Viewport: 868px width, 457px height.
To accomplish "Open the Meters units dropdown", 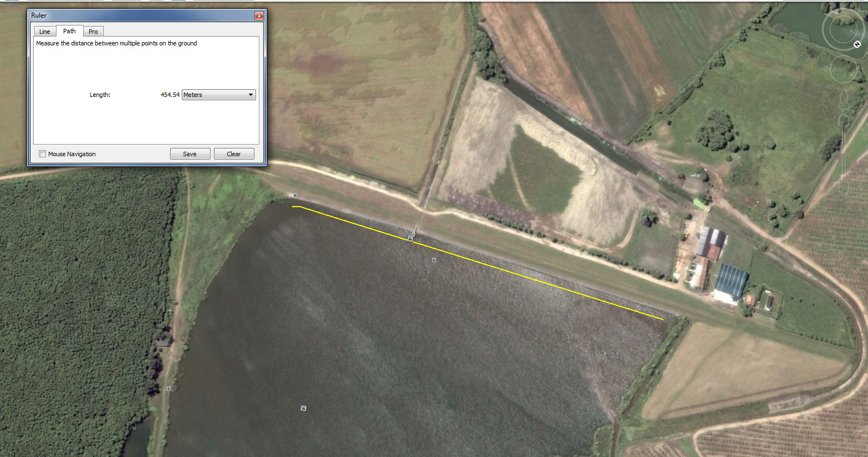I will pyautogui.click(x=218, y=95).
